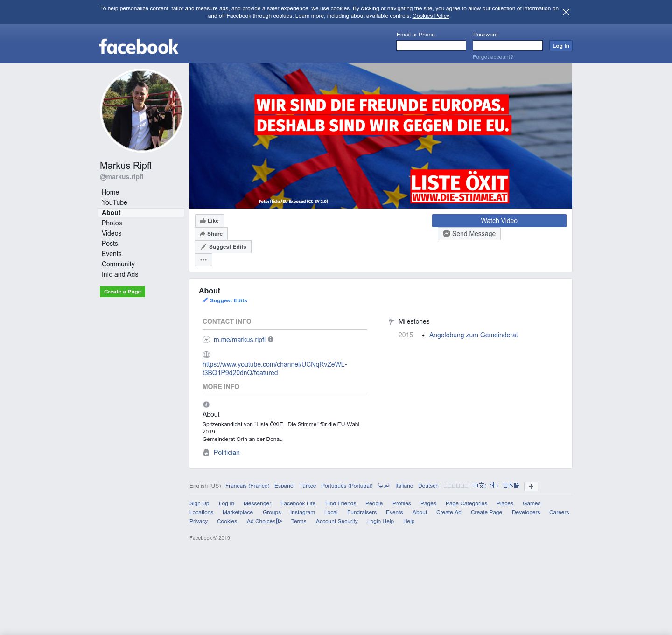Screen dimensions: 672x635
Task: Switch language to Français (France)
Action: coord(247,486)
